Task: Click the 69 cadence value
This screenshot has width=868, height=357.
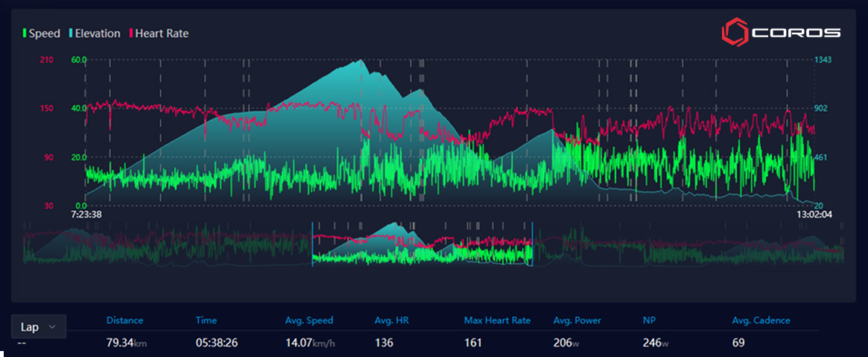Action: 738,343
